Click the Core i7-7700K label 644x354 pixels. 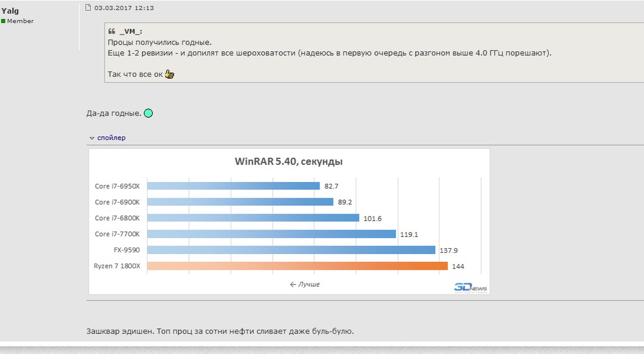click(x=117, y=234)
